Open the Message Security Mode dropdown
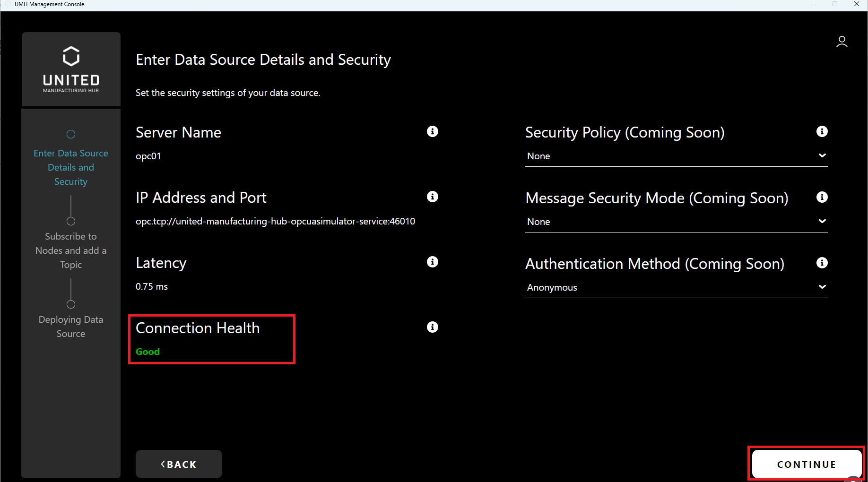The image size is (868, 482). (x=676, y=222)
